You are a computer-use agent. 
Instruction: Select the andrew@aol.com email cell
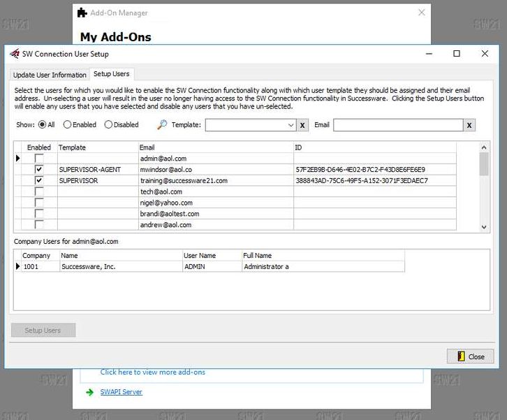point(216,224)
